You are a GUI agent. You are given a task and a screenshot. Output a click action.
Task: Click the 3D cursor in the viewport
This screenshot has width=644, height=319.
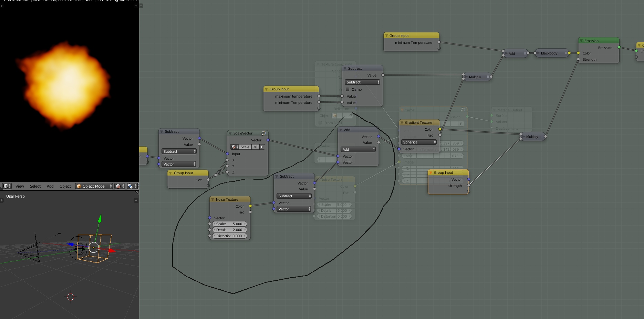tap(71, 297)
